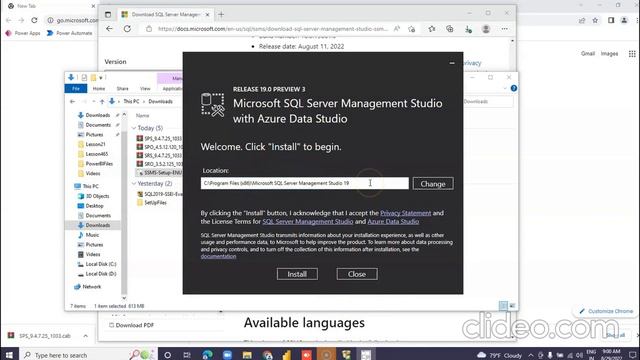This screenshot has width=640, height=360.
Task: Go up one folder in File Explorer
Action: click(102, 102)
